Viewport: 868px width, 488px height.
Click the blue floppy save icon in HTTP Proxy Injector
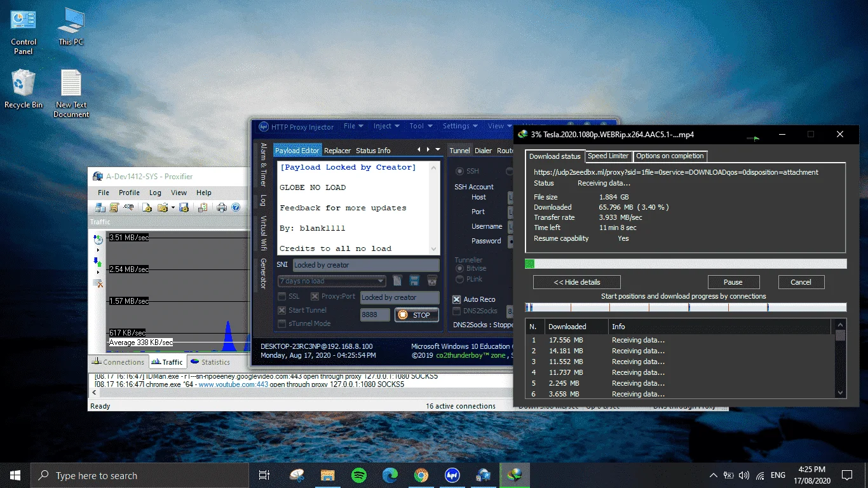pos(414,280)
